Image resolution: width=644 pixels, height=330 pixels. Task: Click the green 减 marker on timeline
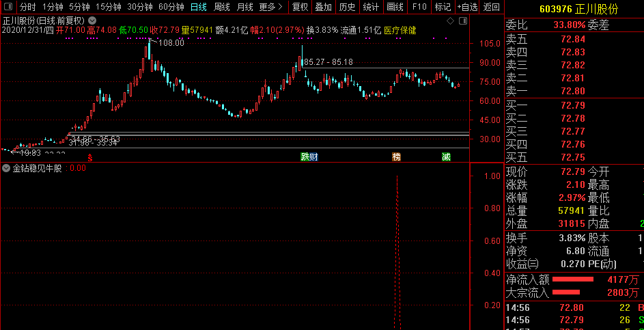tap(446, 157)
